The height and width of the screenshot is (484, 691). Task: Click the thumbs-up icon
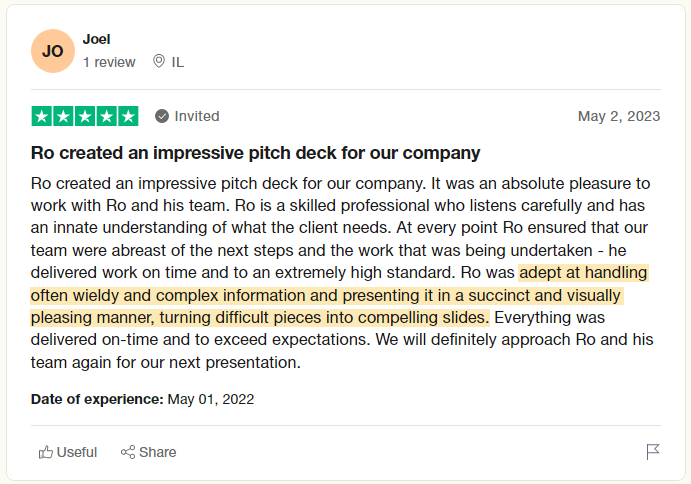45,452
